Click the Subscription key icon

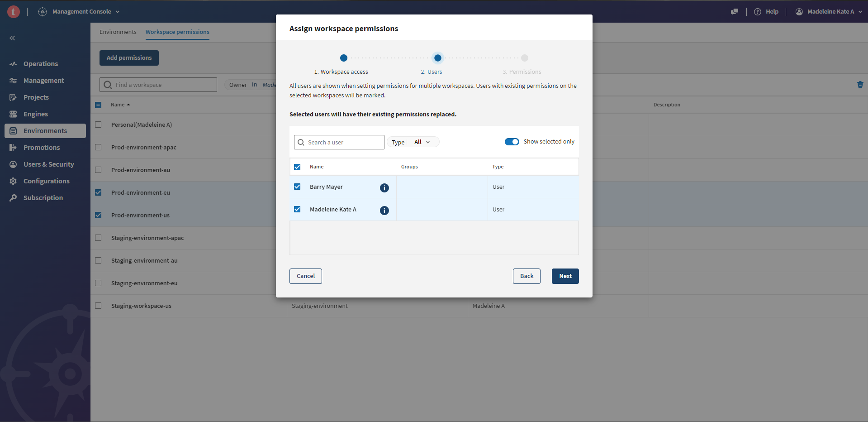(13, 198)
